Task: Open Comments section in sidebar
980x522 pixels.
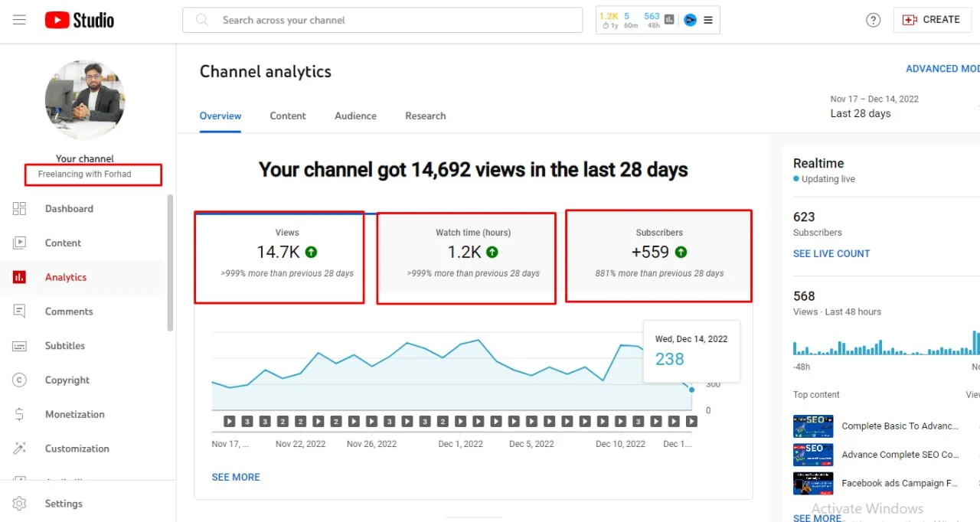Action: point(69,312)
